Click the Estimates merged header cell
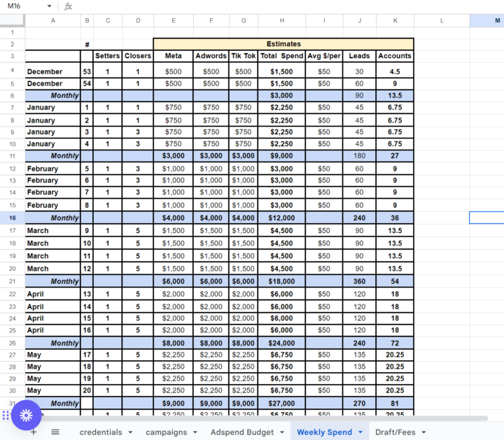The height and width of the screenshot is (440, 504). (283, 44)
